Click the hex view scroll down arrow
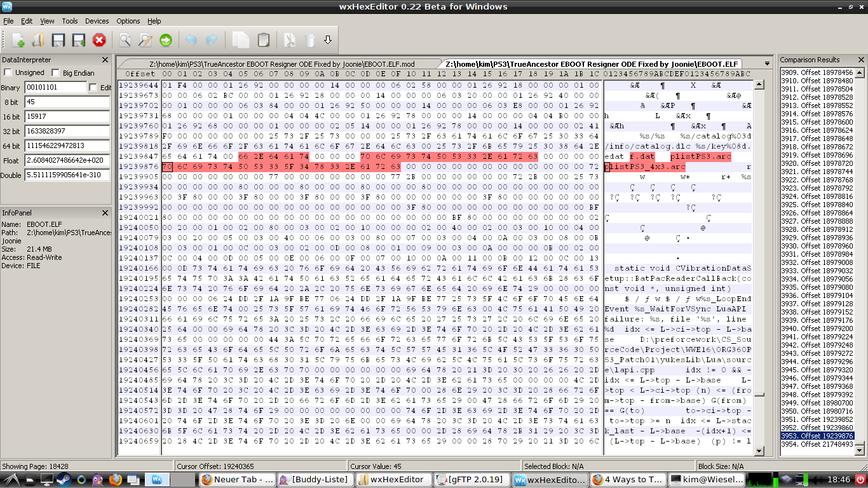Screen dimensions: 868x488 (x=759, y=451)
